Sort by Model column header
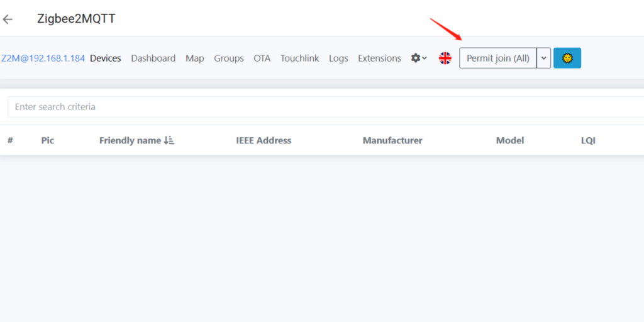Image resolution: width=644 pixels, height=322 pixels. (x=510, y=140)
